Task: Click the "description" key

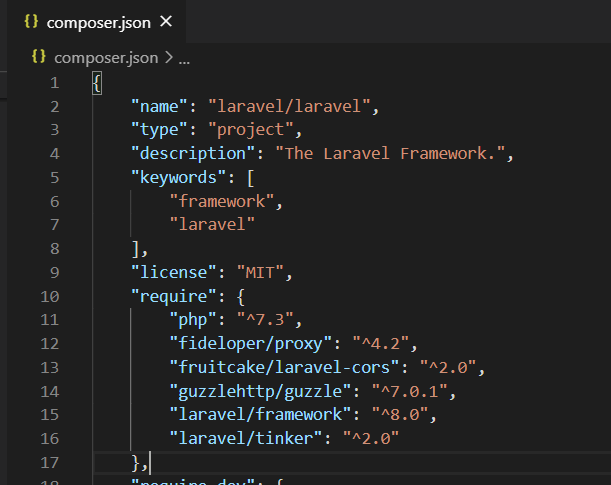Action: 193,154
